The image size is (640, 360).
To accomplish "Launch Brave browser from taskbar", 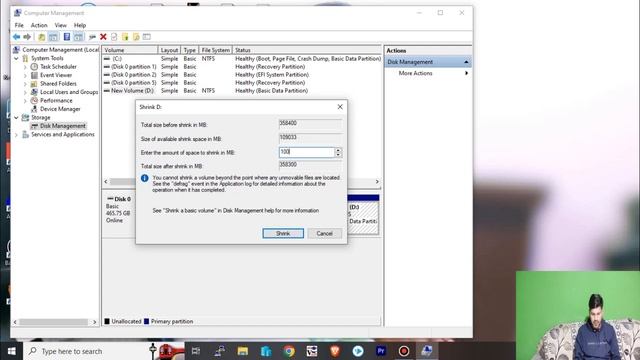I will pos(335,351).
